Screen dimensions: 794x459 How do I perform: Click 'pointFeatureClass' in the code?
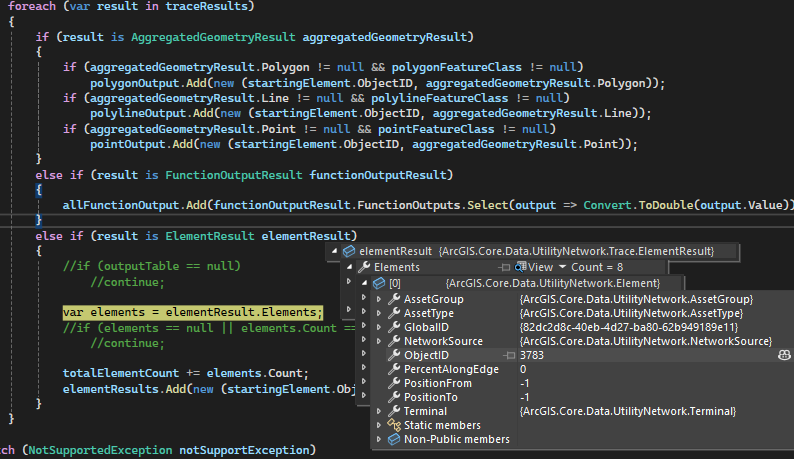[435, 129]
